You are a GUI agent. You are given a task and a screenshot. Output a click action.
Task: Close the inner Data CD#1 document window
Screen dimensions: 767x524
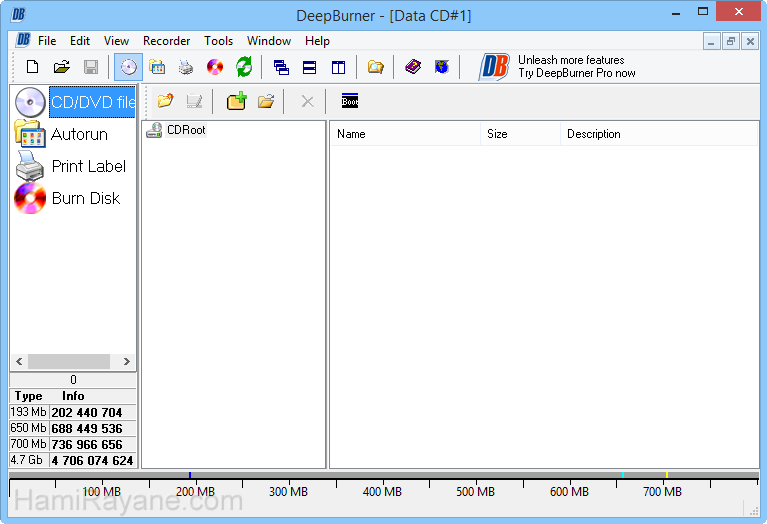(x=750, y=42)
